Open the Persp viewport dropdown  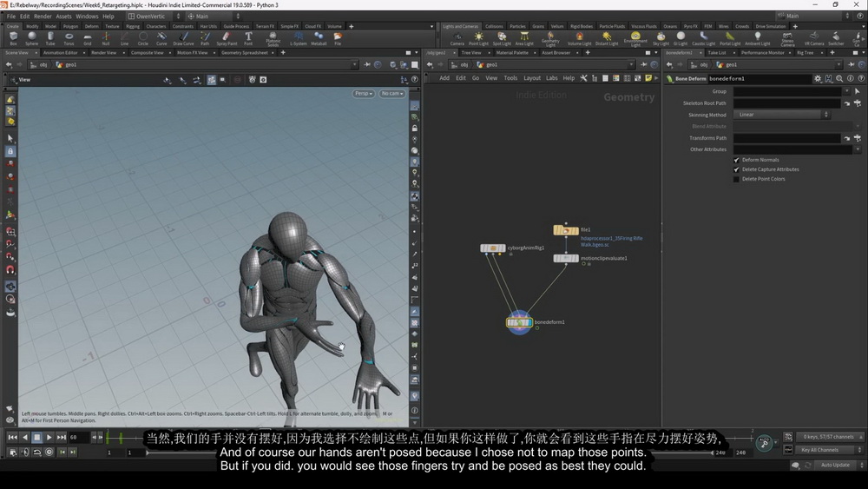[x=363, y=94]
